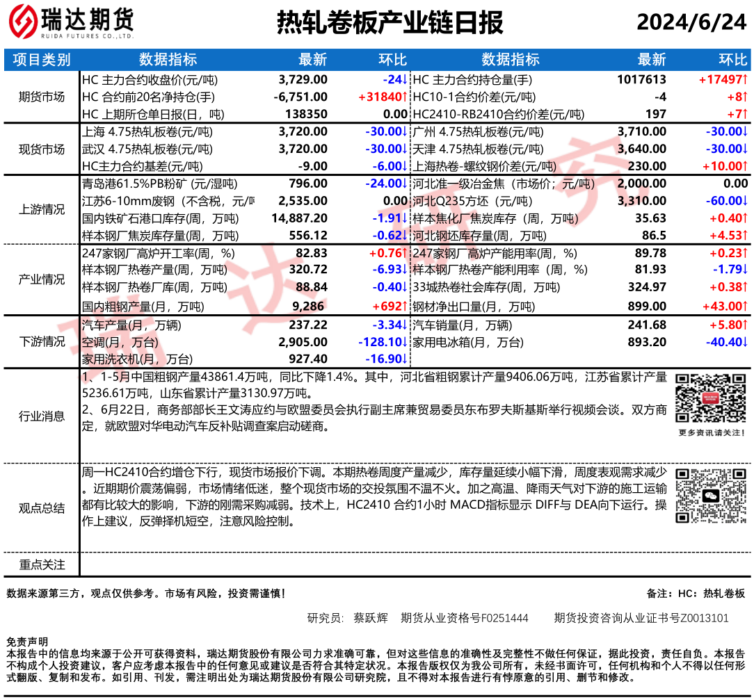This screenshot has width=754, height=700.
Task: Click the HC 主力合约收盘价 value 3,729.00
Action: pyautogui.click(x=303, y=80)
